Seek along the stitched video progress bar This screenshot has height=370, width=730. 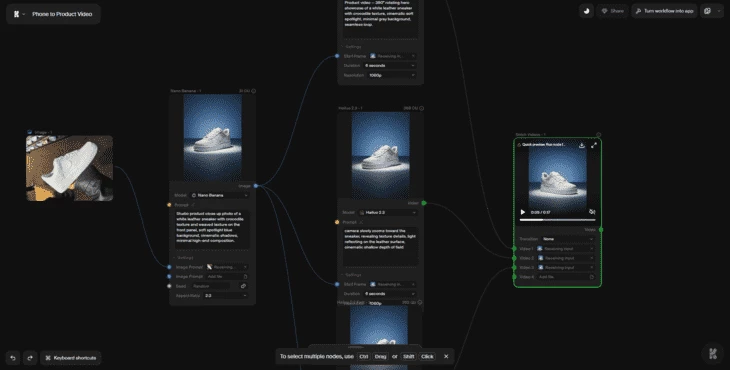(557, 220)
